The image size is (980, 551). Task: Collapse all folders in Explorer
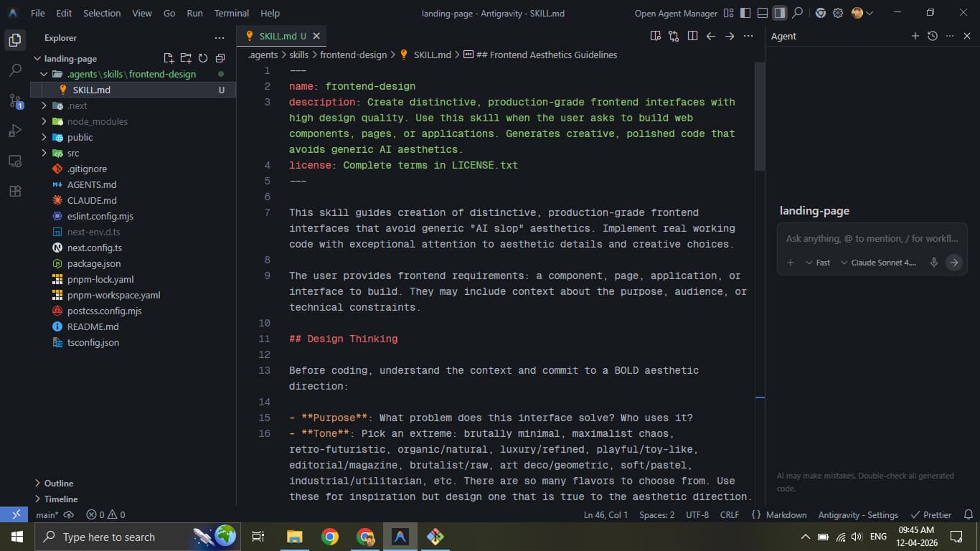coord(220,58)
